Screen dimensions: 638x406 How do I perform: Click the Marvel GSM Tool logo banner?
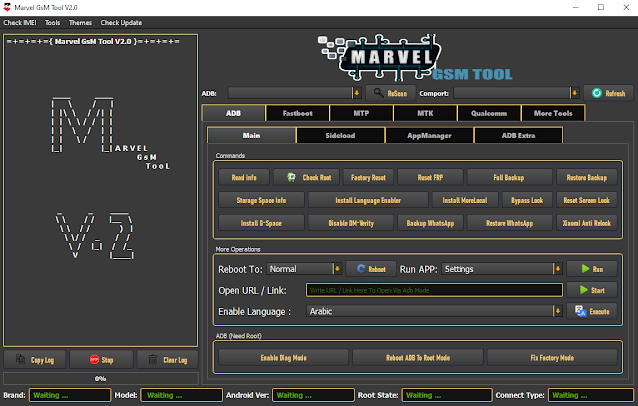[x=415, y=58]
